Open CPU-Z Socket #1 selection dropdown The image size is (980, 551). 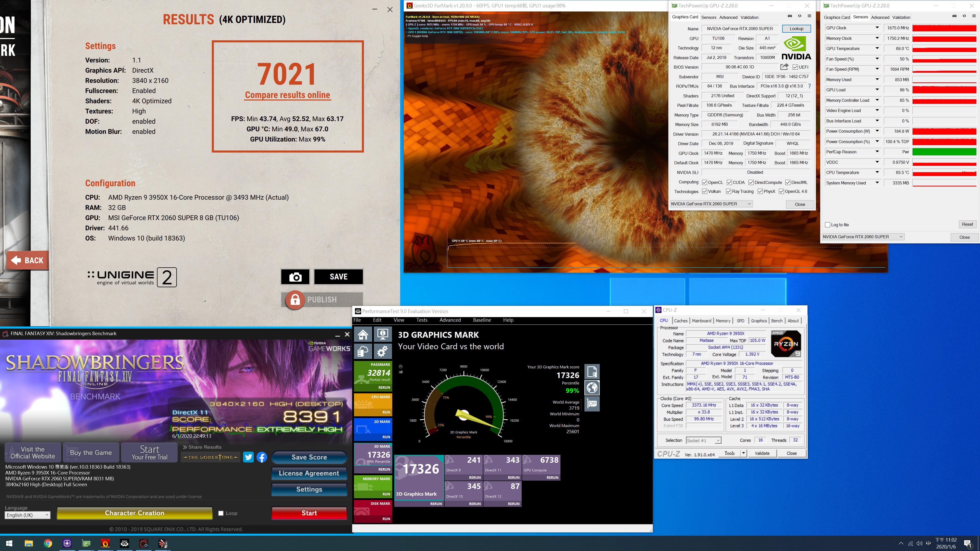(x=703, y=440)
